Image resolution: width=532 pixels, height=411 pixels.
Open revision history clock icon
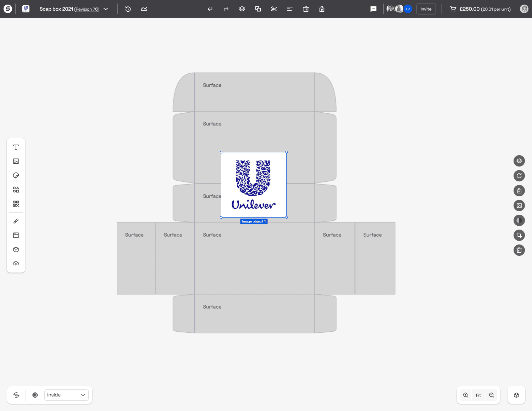128,9
